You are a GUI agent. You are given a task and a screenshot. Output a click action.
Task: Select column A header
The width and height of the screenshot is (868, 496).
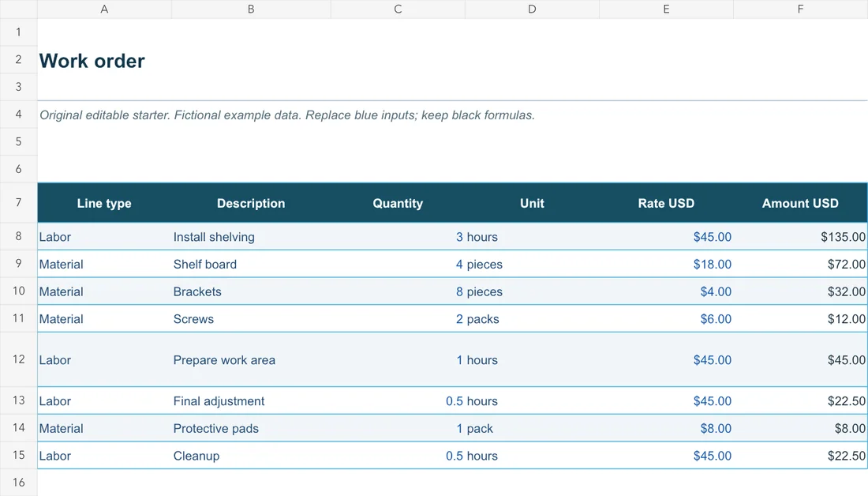click(104, 9)
